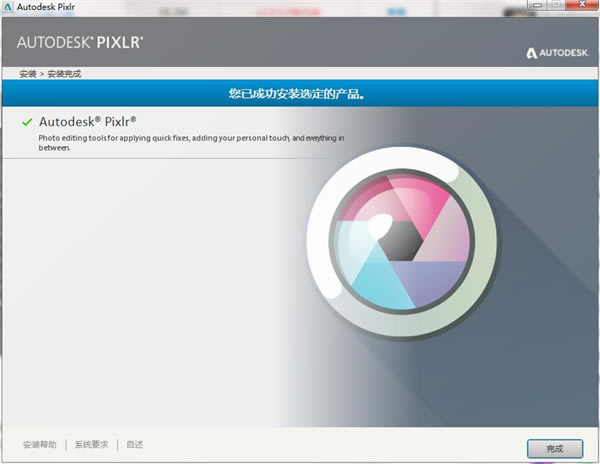Click the blue success message banner
Image resolution: width=600 pixels, height=464 pixels.
pyautogui.click(x=300, y=93)
